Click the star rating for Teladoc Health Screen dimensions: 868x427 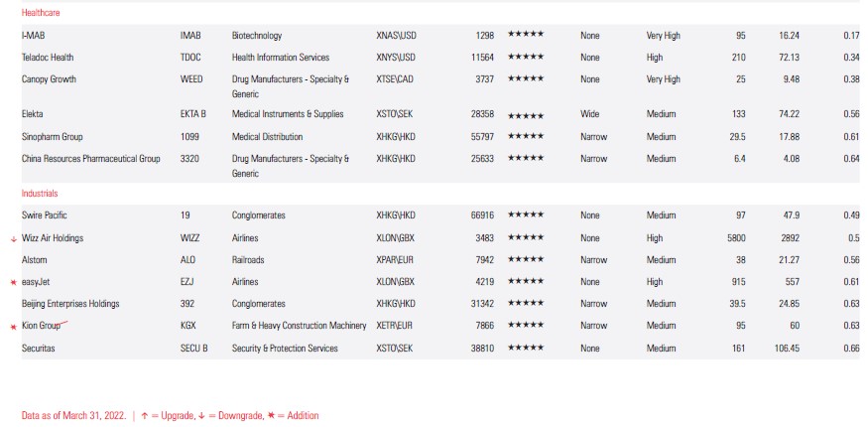tap(525, 58)
